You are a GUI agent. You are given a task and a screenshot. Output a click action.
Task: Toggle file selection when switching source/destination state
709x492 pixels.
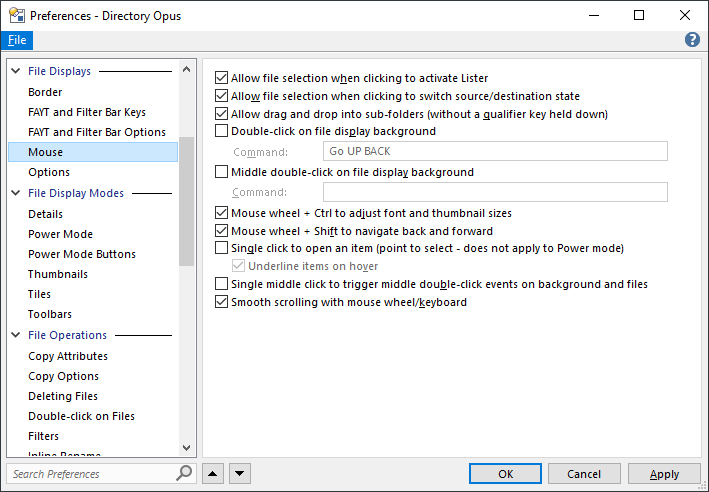221,96
